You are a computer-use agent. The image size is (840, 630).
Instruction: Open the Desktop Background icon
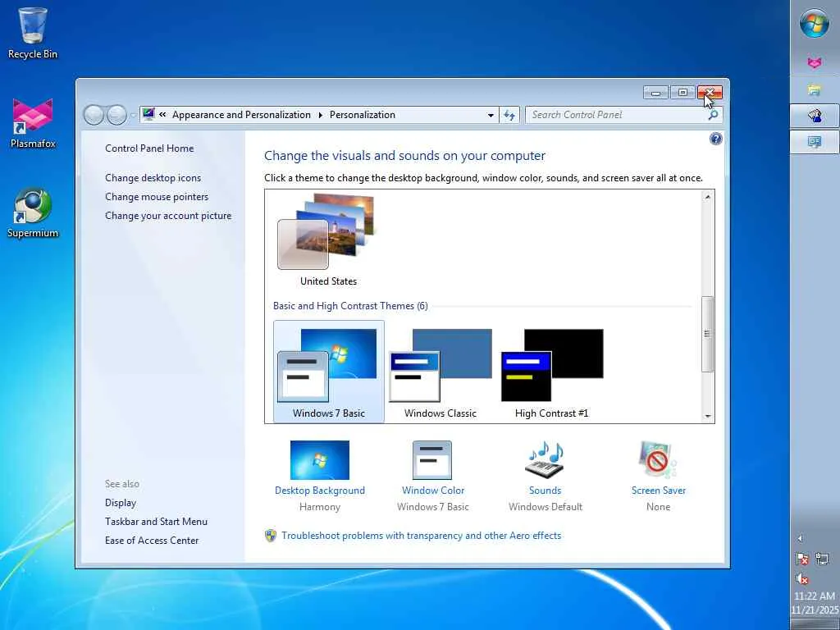pyautogui.click(x=320, y=459)
